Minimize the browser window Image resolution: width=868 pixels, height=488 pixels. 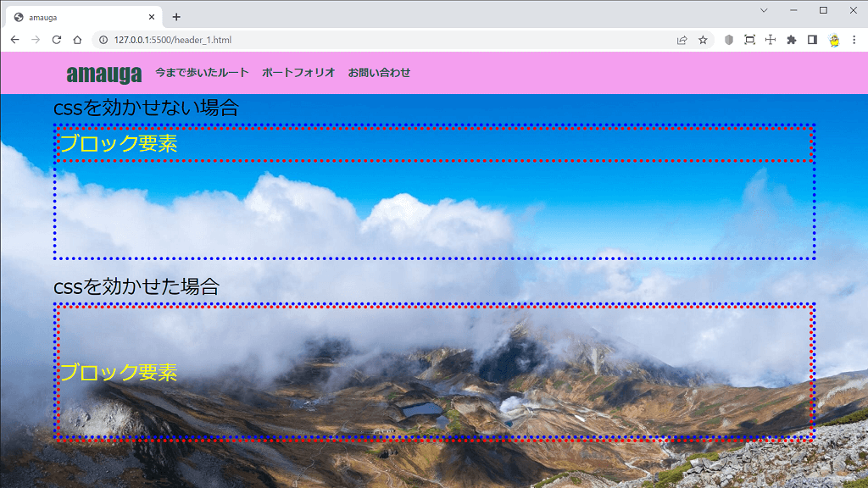[x=793, y=10]
